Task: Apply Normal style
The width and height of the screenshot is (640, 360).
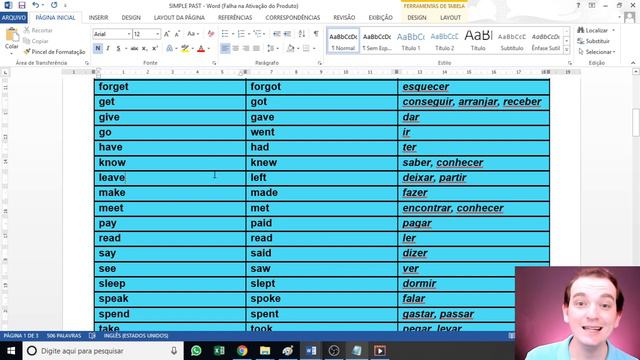Action: coord(343,41)
